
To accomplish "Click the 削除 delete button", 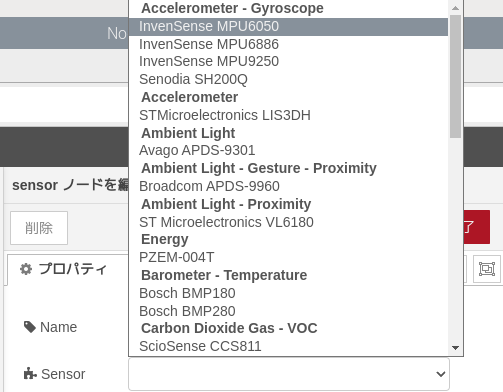I will click(39, 228).
